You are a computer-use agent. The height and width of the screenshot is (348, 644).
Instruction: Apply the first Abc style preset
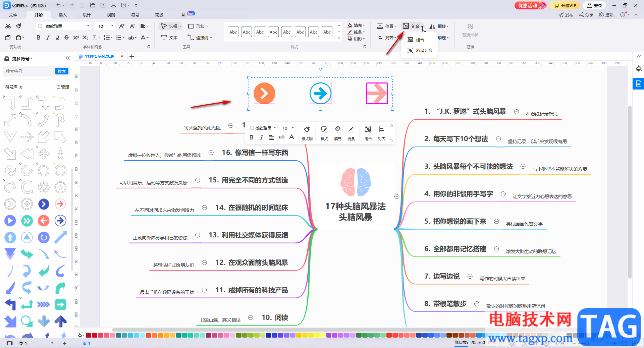233,32
